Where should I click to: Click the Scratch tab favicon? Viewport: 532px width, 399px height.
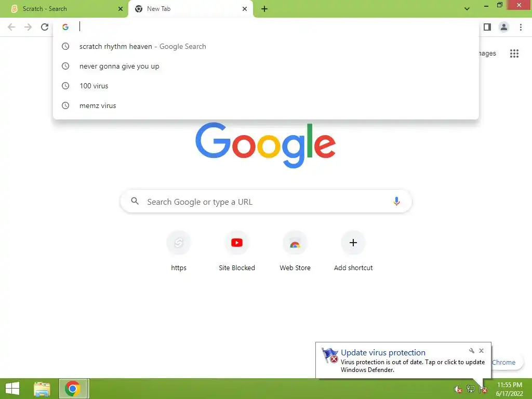[x=14, y=9]
